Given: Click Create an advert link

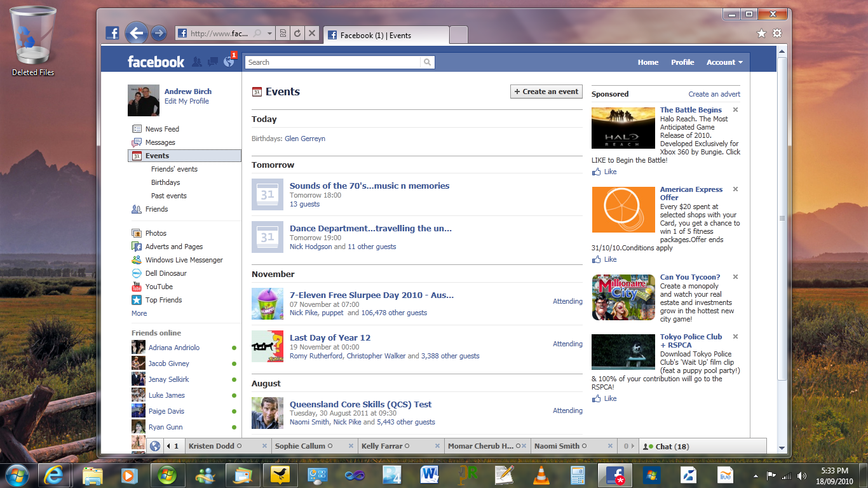Looking at the screenshot, I should tap(714, 94).
